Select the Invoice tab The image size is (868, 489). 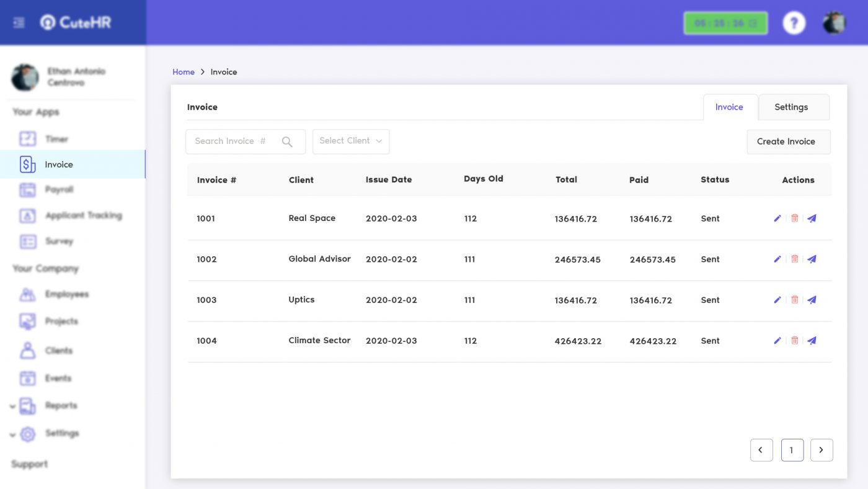729,107
